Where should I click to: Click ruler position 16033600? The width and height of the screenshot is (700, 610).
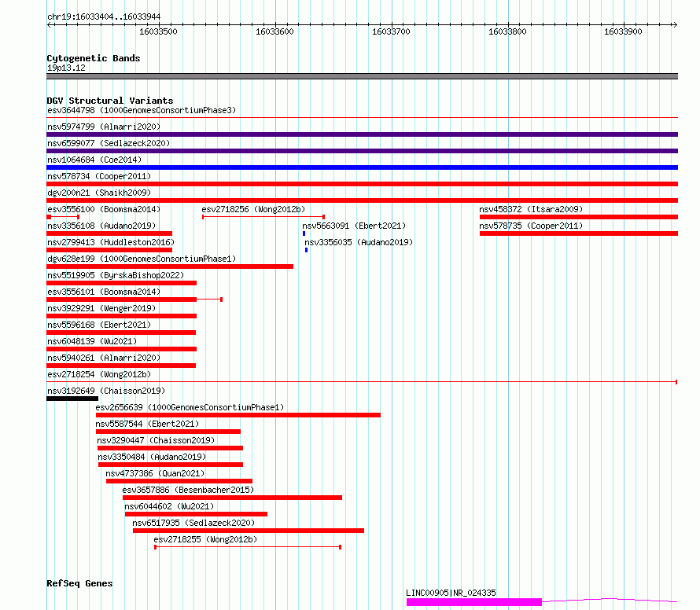coord(274,31)
